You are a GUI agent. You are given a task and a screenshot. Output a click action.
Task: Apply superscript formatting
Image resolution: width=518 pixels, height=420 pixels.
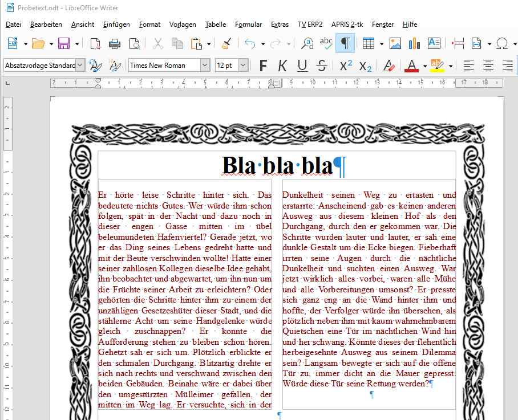click(x=346, y=66)
